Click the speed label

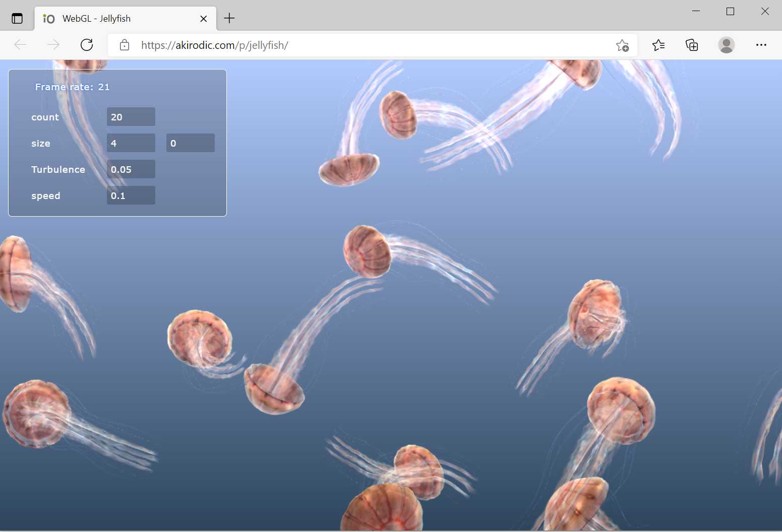coord(46,196)
